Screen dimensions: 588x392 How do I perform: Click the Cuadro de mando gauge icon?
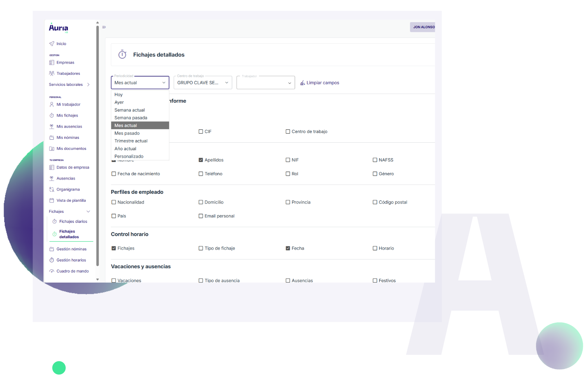52,271
